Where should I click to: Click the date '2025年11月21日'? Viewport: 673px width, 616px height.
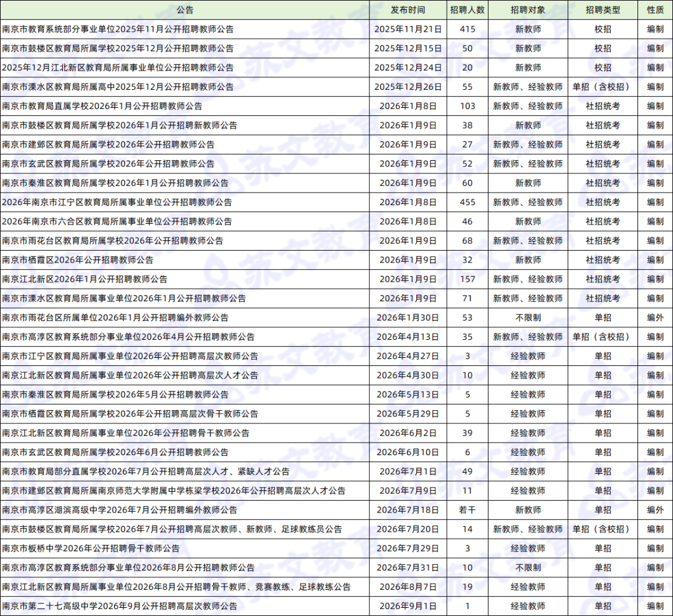point(408,29)
